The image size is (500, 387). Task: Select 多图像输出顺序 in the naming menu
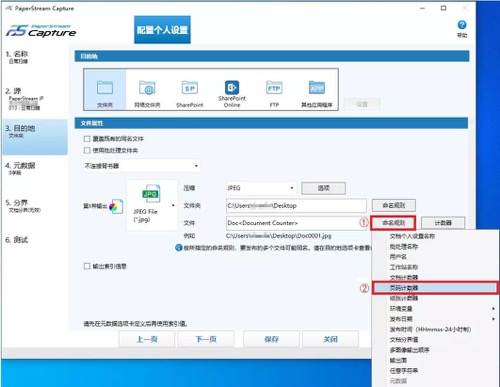pos(409,350)
